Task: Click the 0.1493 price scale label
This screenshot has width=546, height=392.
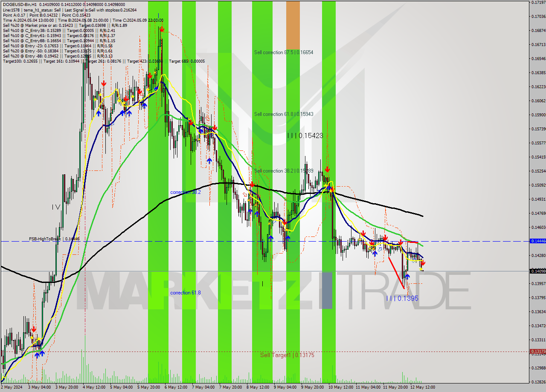Action: point(538,199)
